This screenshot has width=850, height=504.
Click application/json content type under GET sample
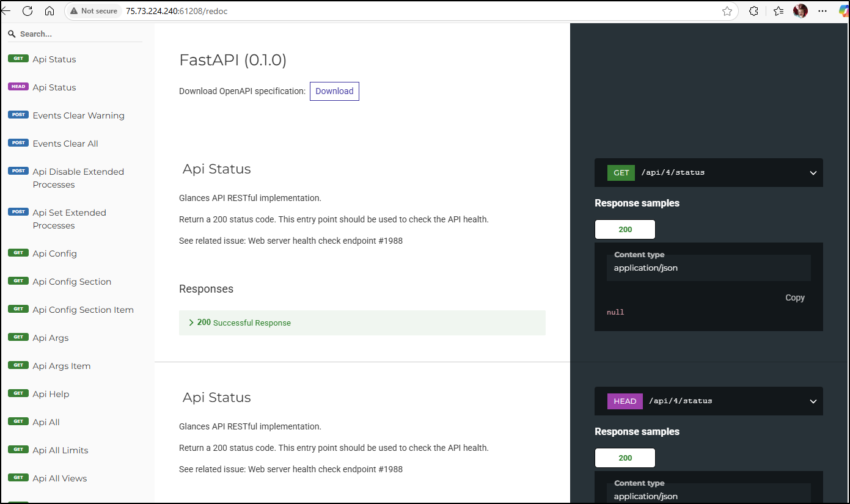pos(646,268)
